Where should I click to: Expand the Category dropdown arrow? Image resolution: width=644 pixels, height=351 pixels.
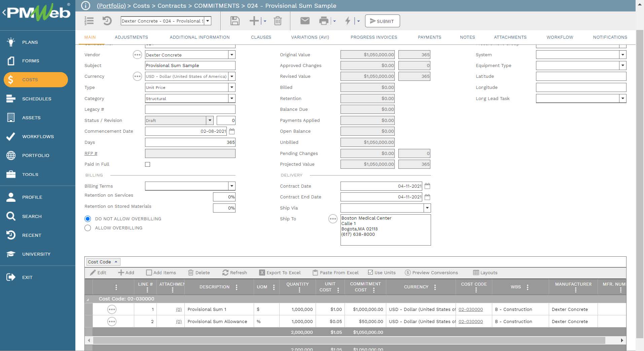(x=231, y=98)
